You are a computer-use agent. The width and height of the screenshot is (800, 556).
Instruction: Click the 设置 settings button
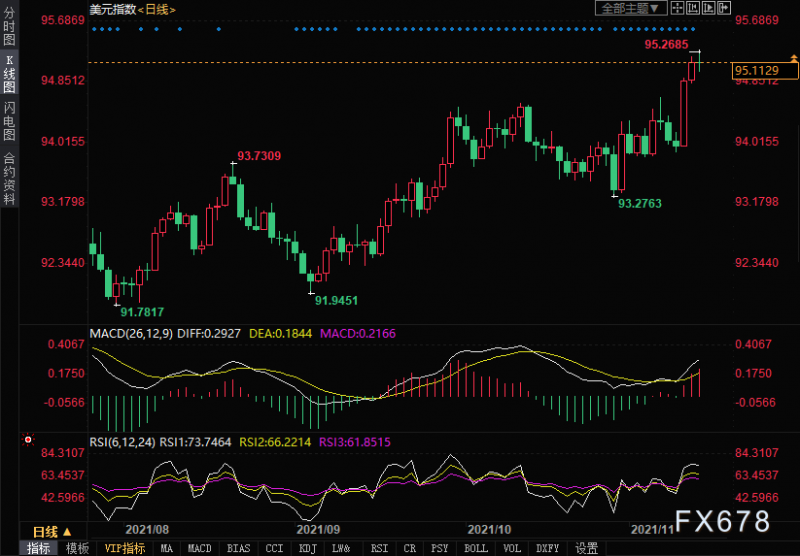point(587,548)
